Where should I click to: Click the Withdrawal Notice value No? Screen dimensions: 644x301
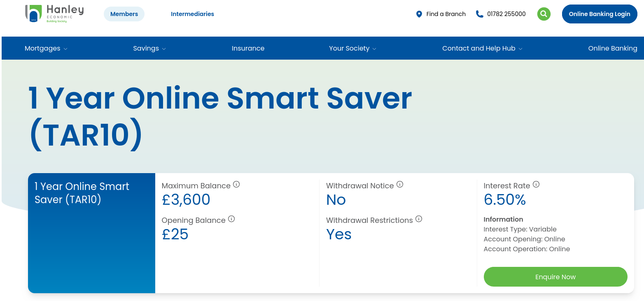336,200
